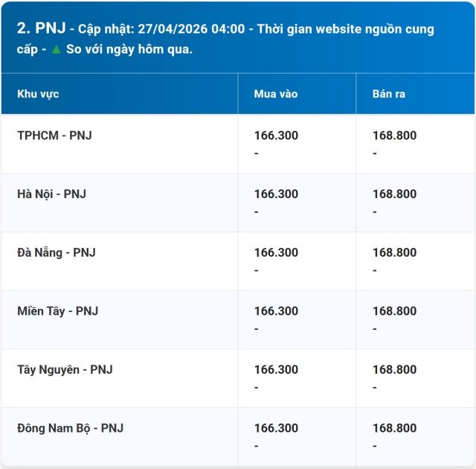
Task: Click the "Tây Nguyên - PNJ" region label
Action: click(65, 369)
